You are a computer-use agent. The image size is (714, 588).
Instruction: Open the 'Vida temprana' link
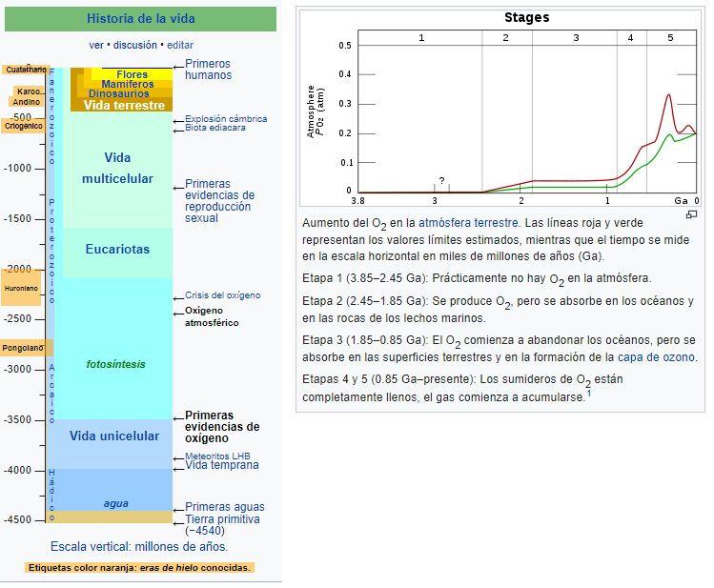pyautogui.click(x=222, y=465)
